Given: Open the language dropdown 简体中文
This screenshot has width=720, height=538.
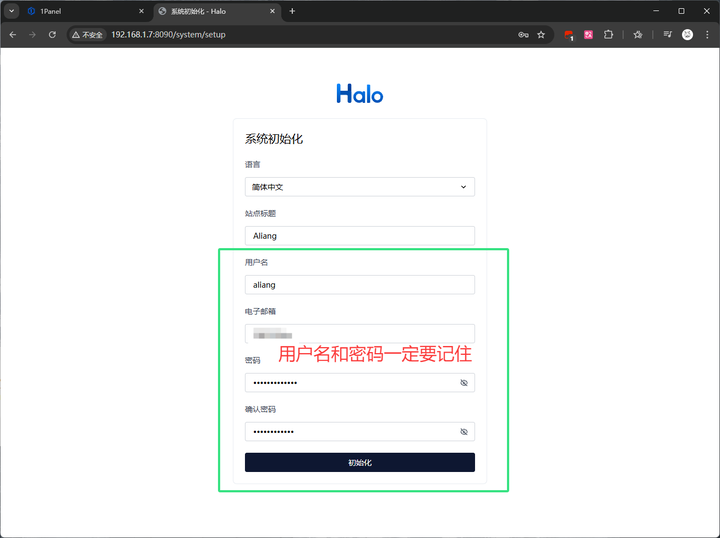Looking at the screenshot, I should (x=360, y=187).
